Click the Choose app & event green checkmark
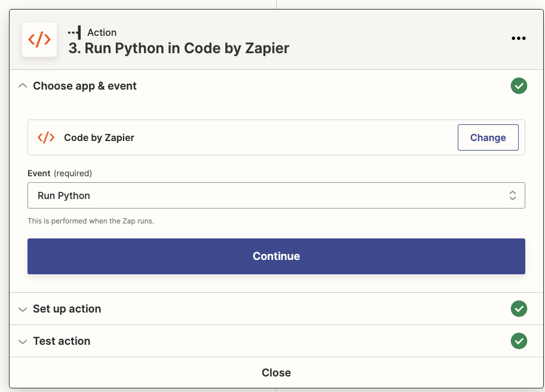Image resolution: width=545 pixels, height=392 pixels. coord(519,86)
